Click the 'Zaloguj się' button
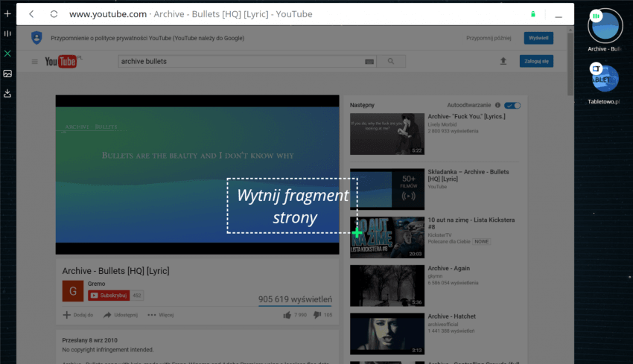Screen dimensions: 633x364 536,61
